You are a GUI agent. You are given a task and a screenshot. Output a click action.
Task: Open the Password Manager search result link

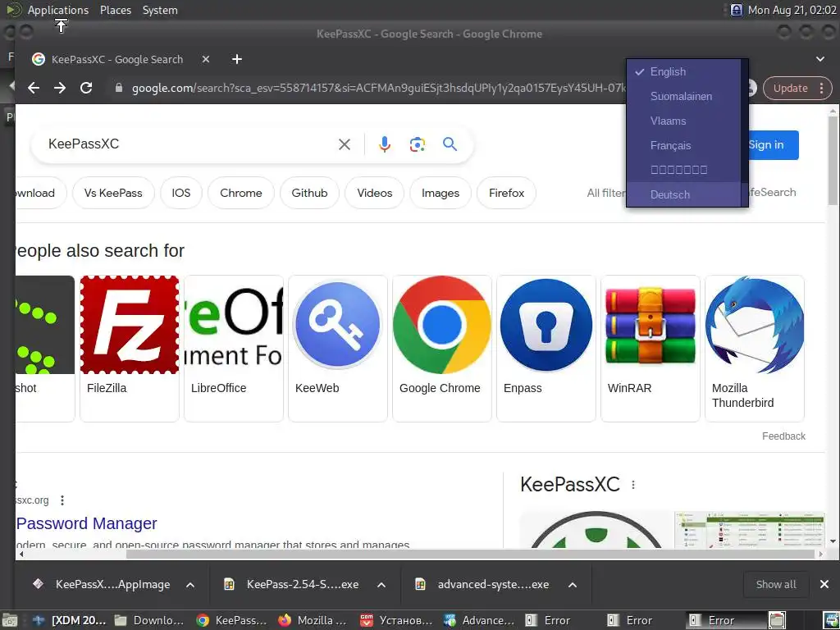click(x=87, y=523)
